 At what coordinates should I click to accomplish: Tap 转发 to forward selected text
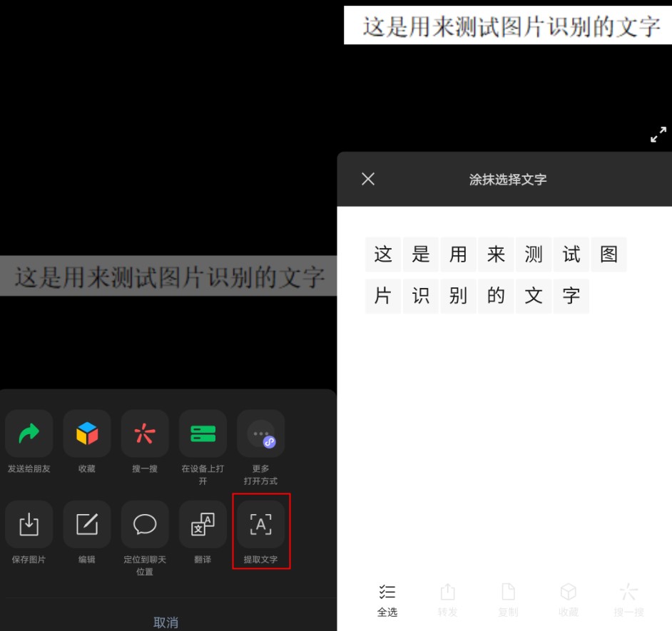point(447,599)
